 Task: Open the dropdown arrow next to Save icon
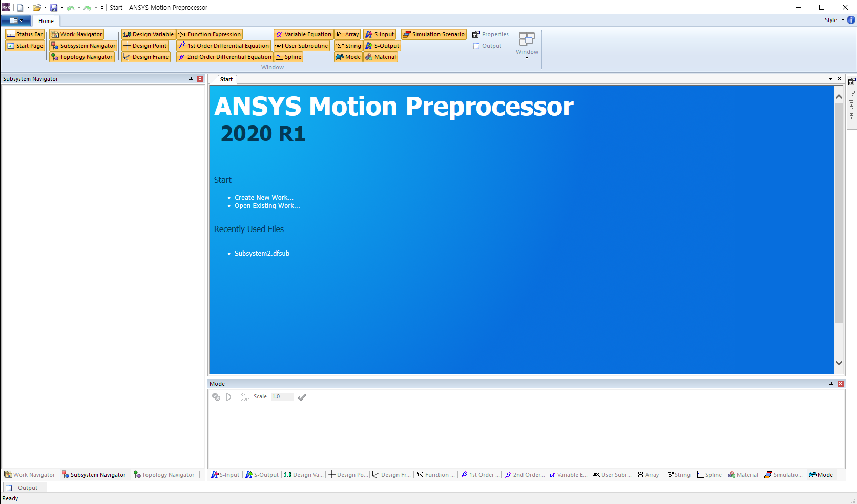point(62,8)
